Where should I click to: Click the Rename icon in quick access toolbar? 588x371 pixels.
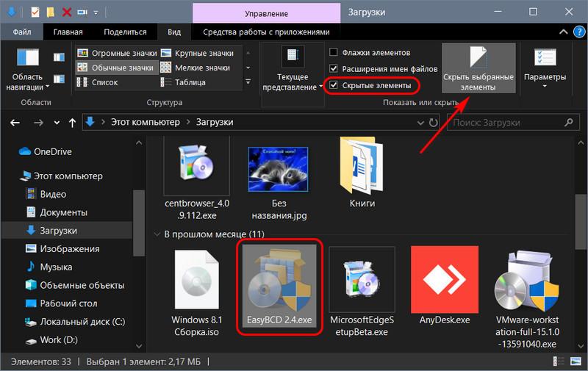point(82,12)
